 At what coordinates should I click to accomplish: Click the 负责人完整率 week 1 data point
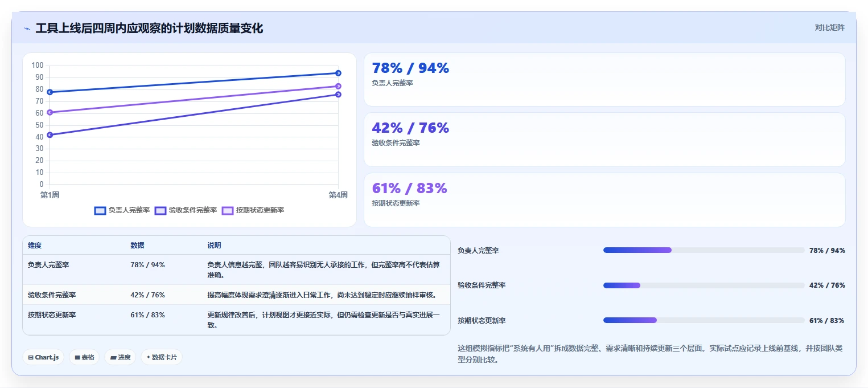50,92
